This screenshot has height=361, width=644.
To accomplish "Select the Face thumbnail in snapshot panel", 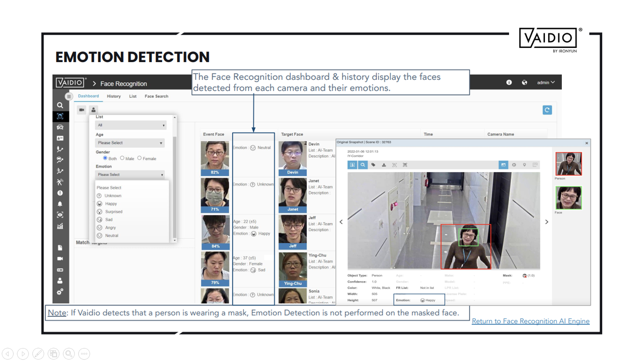I will coord(568,198).
